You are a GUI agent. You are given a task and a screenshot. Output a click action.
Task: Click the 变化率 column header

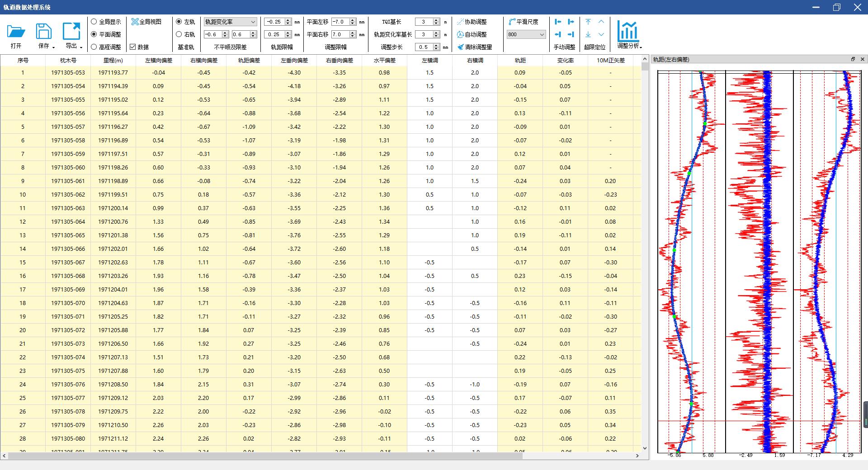click(565, 60)
